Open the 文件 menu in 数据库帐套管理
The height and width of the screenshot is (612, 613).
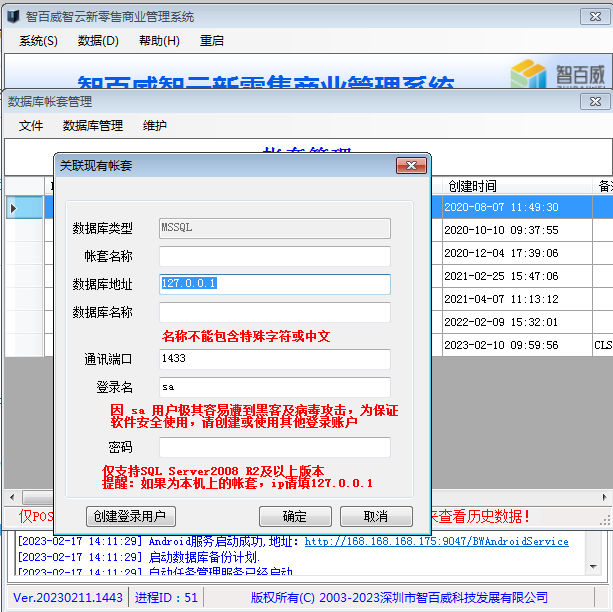31,126
